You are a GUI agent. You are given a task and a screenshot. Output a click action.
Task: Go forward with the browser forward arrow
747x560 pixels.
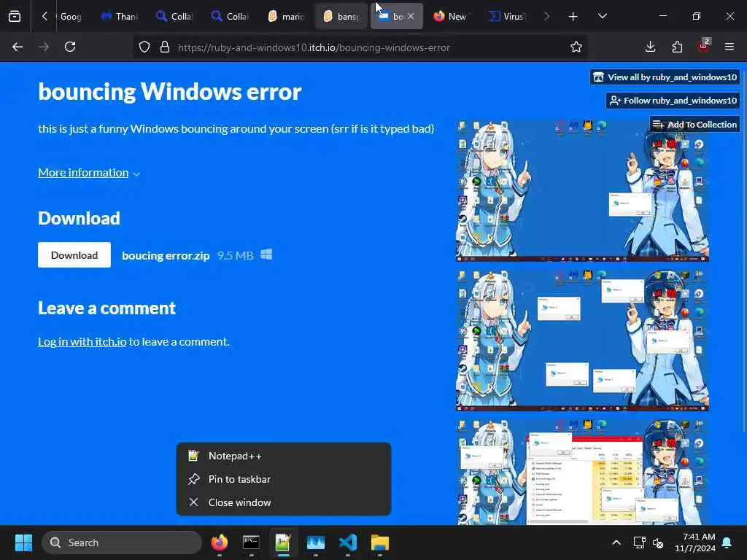[x=44, y=47]
